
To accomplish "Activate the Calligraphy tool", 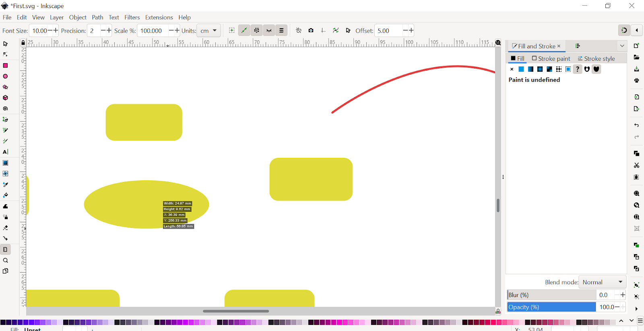I will (x=6, y=141).
